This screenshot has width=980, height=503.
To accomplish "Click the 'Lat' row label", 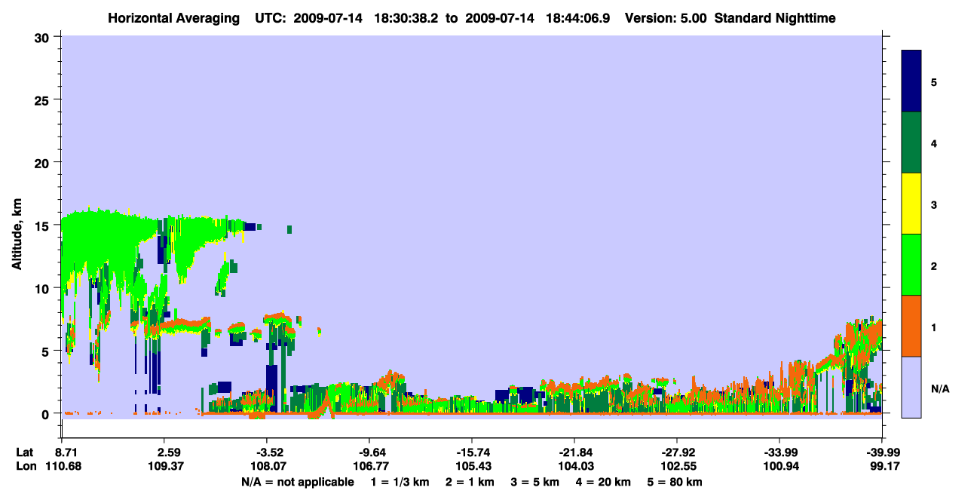I will [26, 452].
